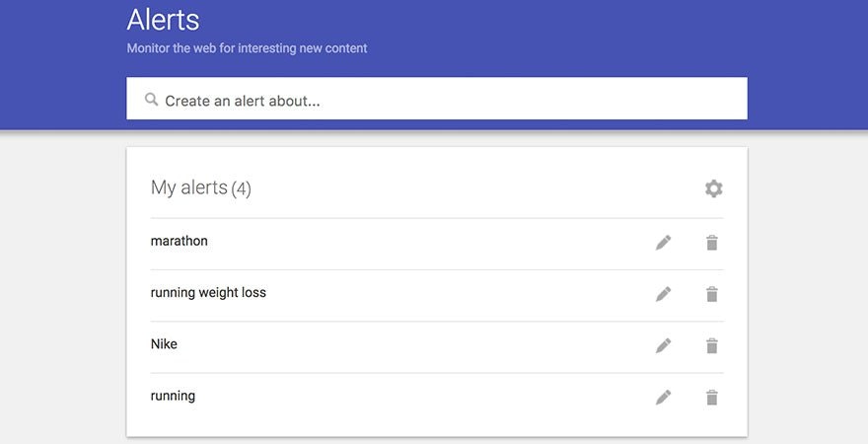Image resolution: width=868 pixels, height=444 pixels.
Task: Edit the marathon alert with pencil icon
Action: [x=663, y=242]
